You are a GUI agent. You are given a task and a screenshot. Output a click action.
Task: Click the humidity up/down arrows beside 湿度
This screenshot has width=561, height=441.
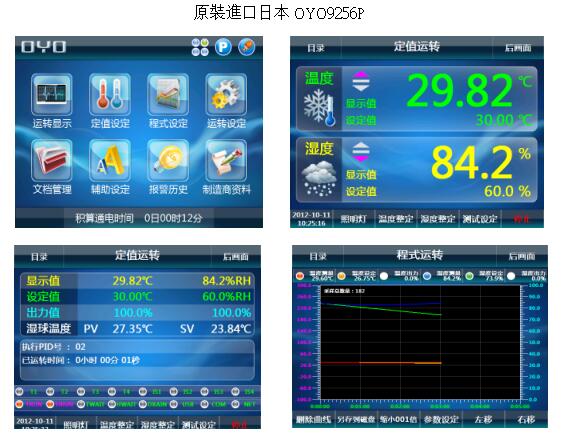pos(361,152)
